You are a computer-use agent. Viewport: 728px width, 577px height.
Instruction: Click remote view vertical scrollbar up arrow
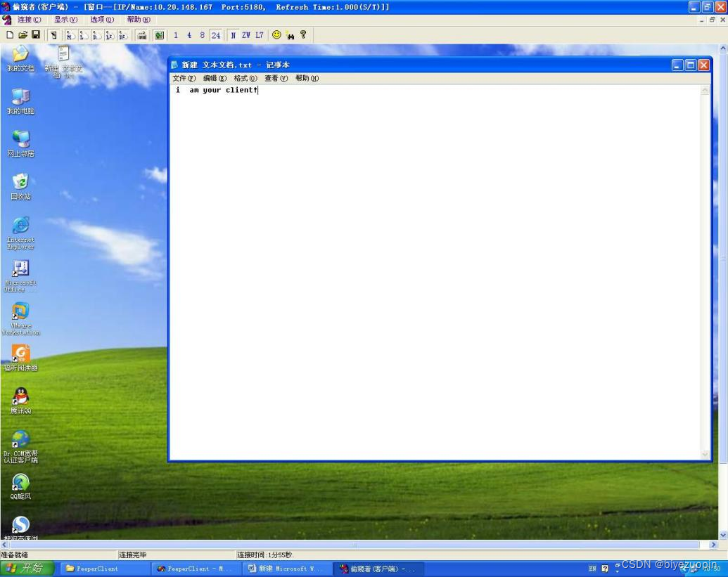coord(723,48)
